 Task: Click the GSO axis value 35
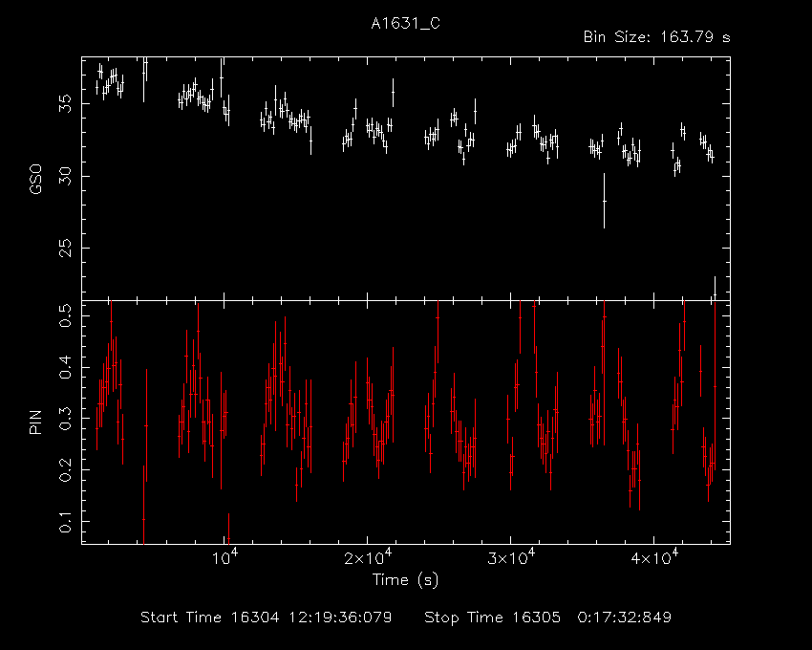tap(65, 103)
